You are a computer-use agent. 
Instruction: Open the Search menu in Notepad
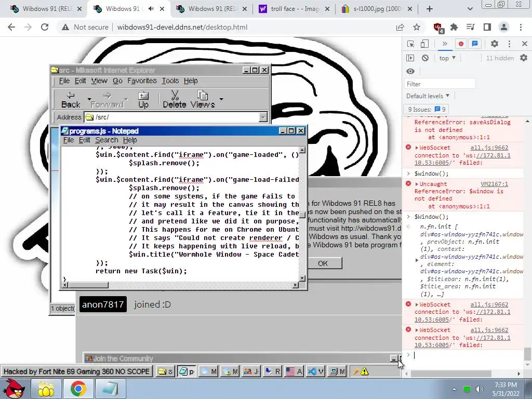(106, 140)
